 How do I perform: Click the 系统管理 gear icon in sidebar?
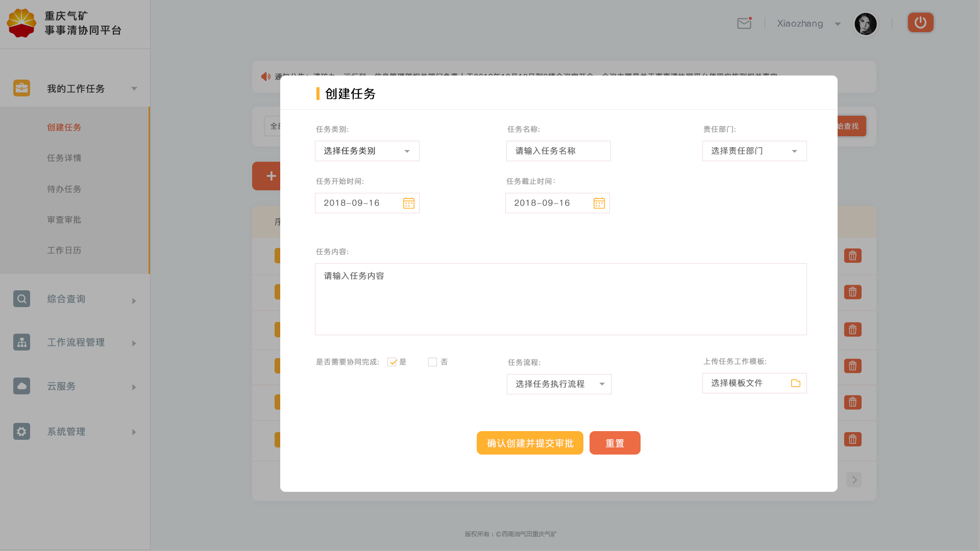[21, 431]
